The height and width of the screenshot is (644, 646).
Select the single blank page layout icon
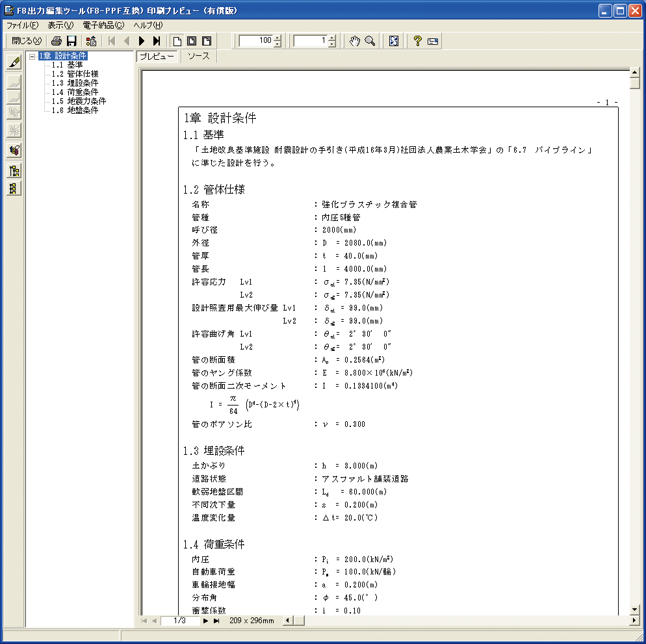(177, 41)
